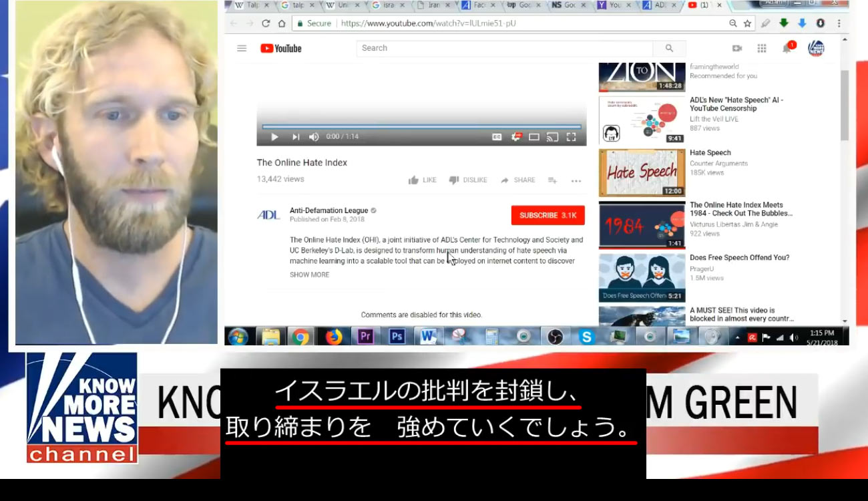
Task: Switch to the 'Fac' tab
Action: pos(479,5)
